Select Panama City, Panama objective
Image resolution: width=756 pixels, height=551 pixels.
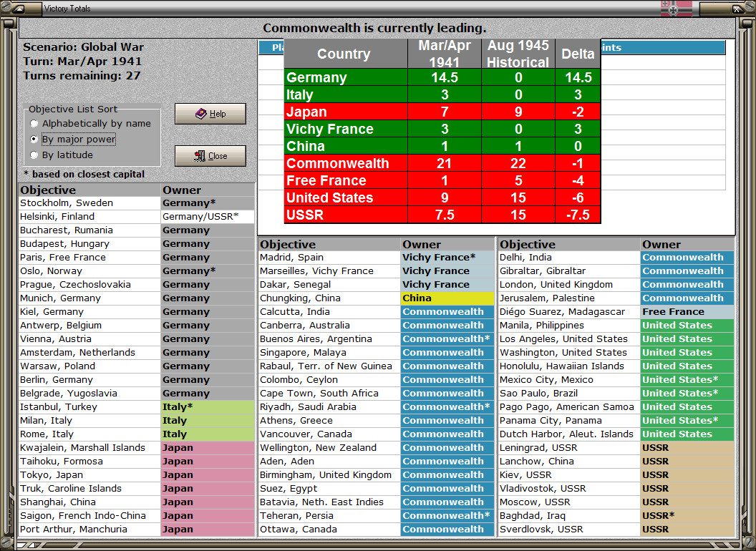pyautogui.click(x=569, y=420)
